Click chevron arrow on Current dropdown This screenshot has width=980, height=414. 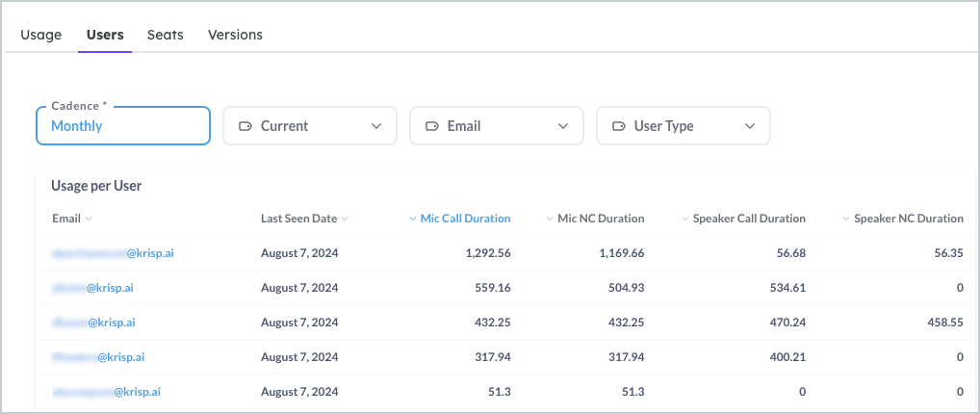[376, 126]
